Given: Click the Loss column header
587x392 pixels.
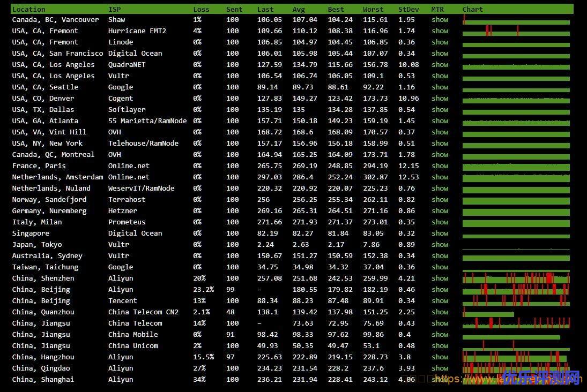Looking at the screenshot, I should (201, 9).
